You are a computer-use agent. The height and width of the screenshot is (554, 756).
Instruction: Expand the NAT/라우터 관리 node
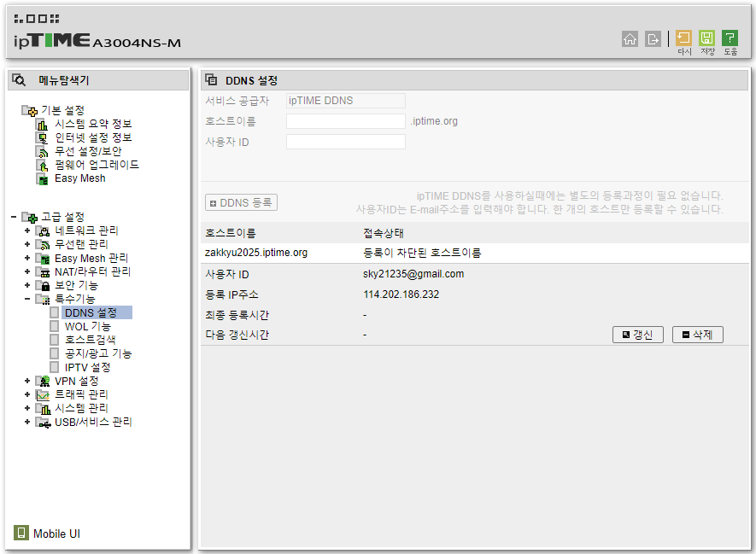pos(27,271)
